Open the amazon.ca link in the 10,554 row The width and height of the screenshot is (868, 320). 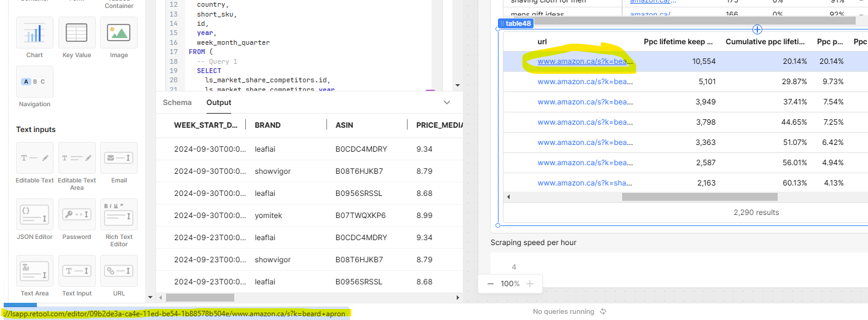coord(584,61)
